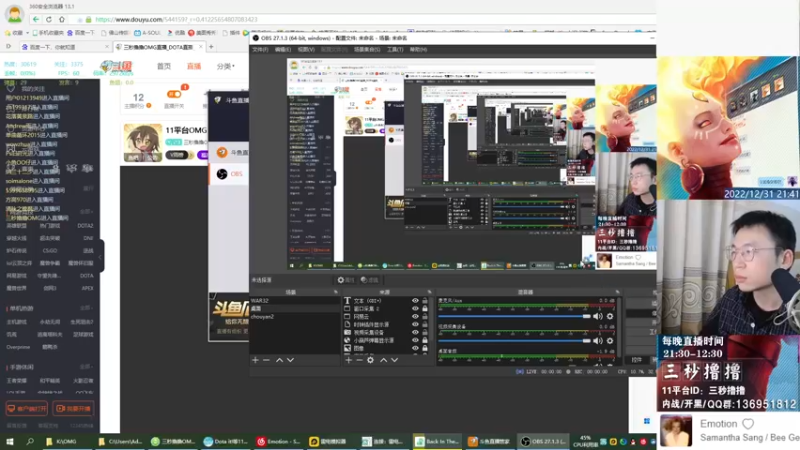Open source properties gear in sources toolbar
800x450 pixels.
click(370, 360)
